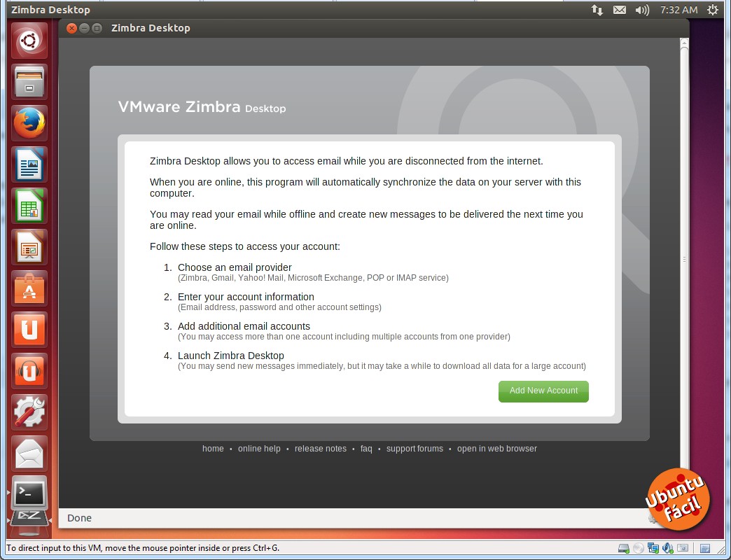Show the clock reading 7:32 AM
This screenshot has width=731, height=560.
(x=678, y=10)
